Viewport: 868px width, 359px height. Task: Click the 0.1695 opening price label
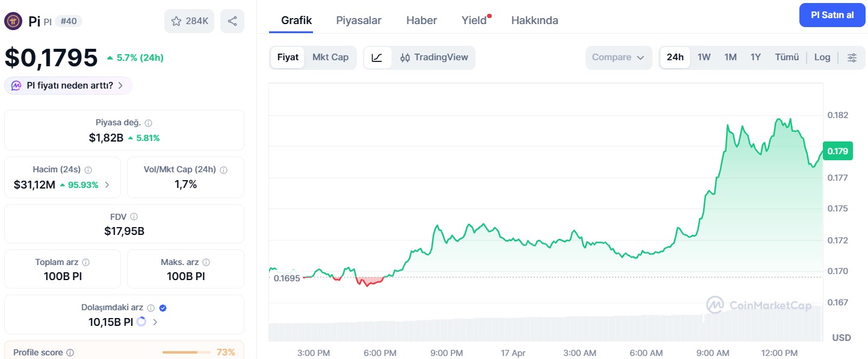point(287,278)
